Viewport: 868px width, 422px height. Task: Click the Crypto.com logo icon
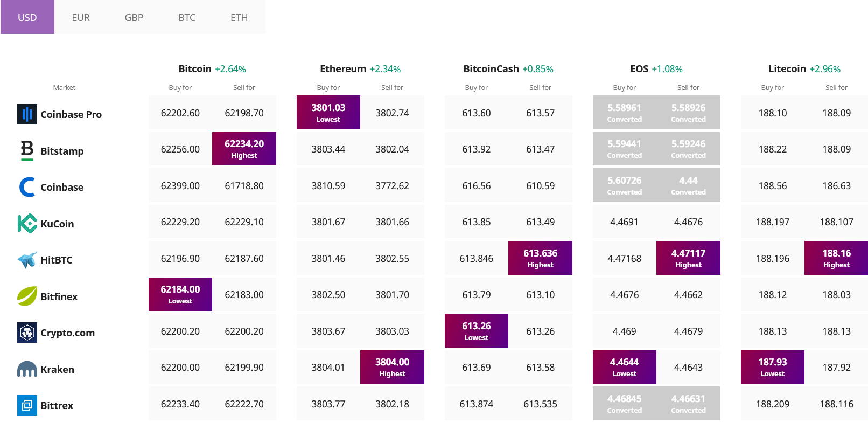pyautogui.click(x=27, y=333)
